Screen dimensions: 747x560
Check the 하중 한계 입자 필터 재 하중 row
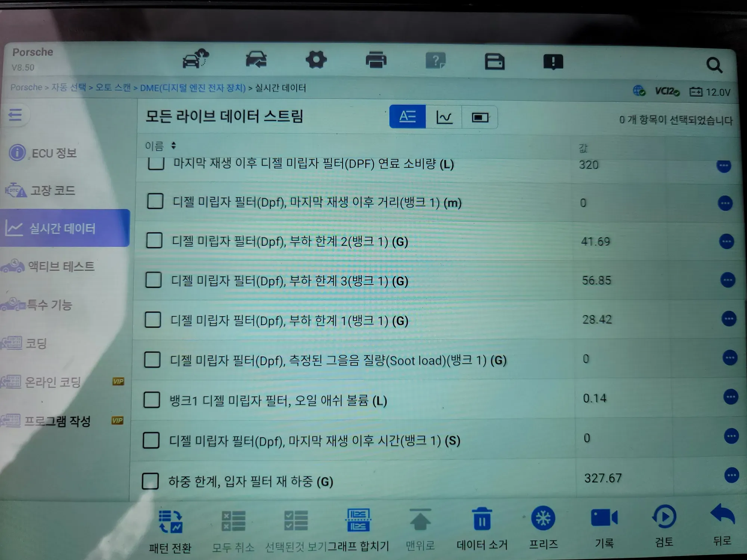point(150,481)
